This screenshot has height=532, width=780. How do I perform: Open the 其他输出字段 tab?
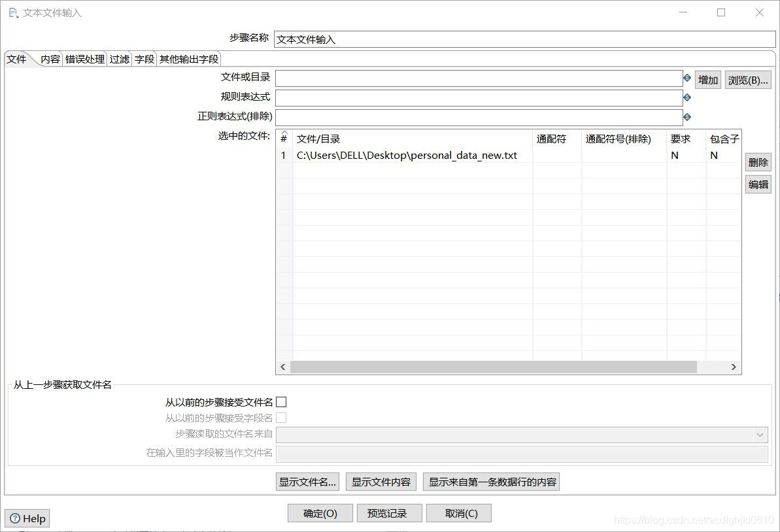click(x=188, y=59)
